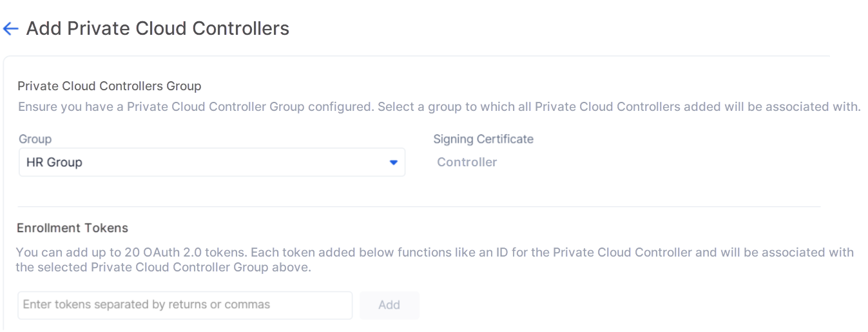Screen dimensions: 868x332
Task: Expand the Group selection list
Action: (212, 162)
